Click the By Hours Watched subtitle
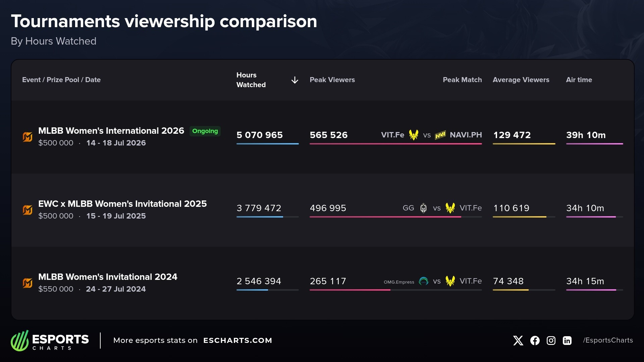644x362 pixels. [x=54, y=41]
